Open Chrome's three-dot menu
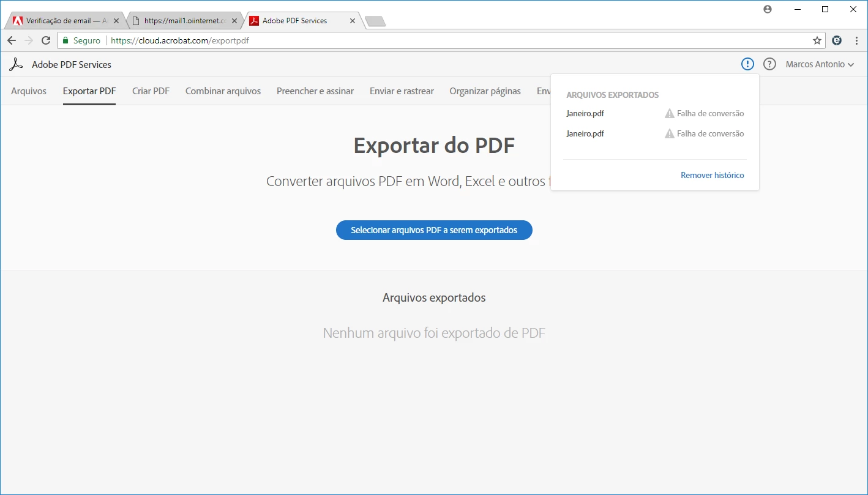This screenshot has height=495, width=868. coord(856,40)
